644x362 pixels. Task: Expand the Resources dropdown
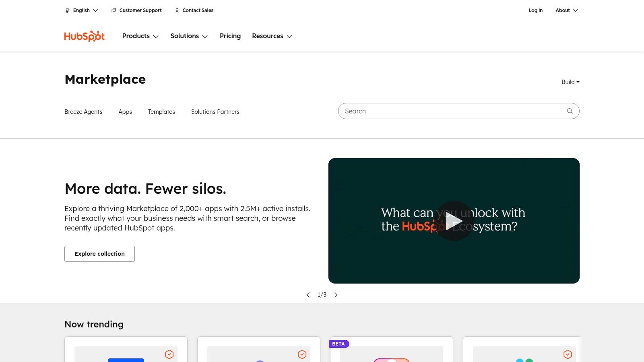pos(272,36)
